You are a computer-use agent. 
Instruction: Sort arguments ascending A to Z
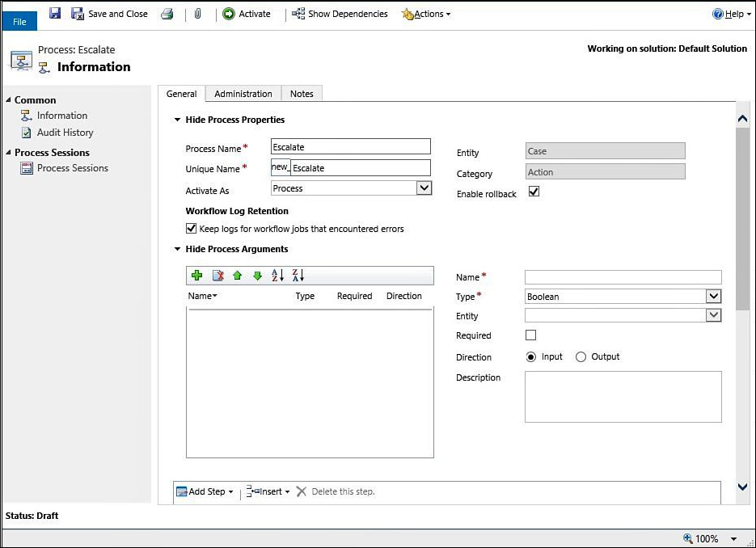(x=277, y=275)
